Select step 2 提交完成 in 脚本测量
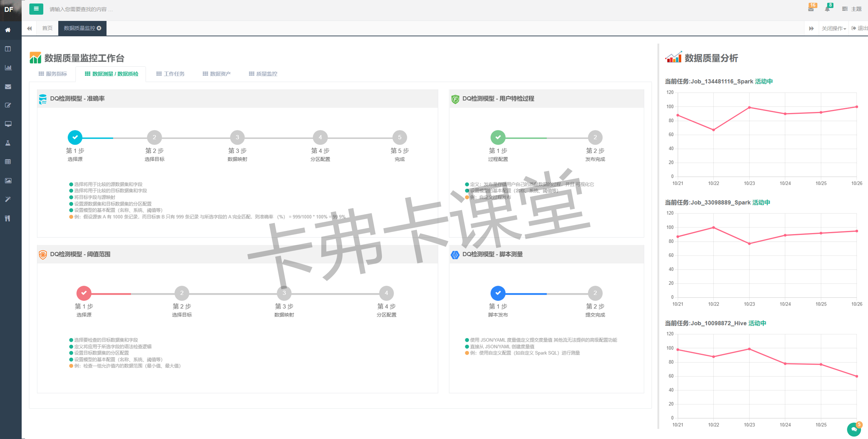The image size is (868, 439). [x=595, y=293]
